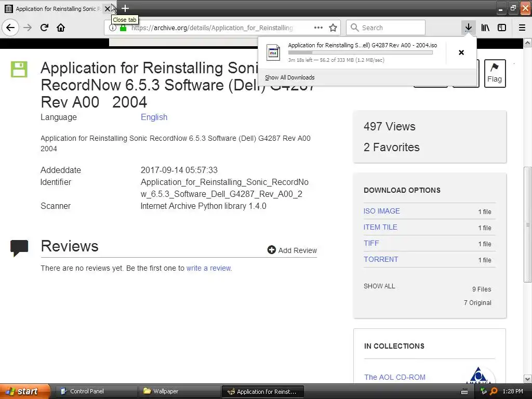This screenshot has width=532, height=399.
Task: Click the site information icon in address bar
Action: click(113, 28)
